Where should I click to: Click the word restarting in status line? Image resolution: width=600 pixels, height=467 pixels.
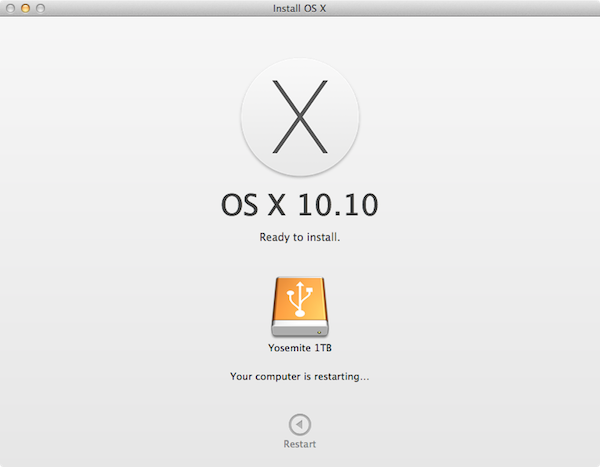coord(337,377)
